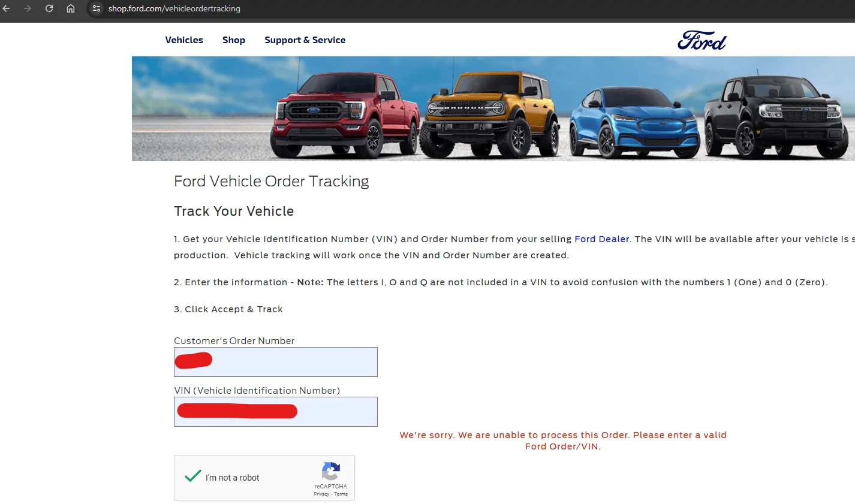Click the vehicle lineup banner image
This screenshot has width=855, height=504.
[x=493, y=108]
